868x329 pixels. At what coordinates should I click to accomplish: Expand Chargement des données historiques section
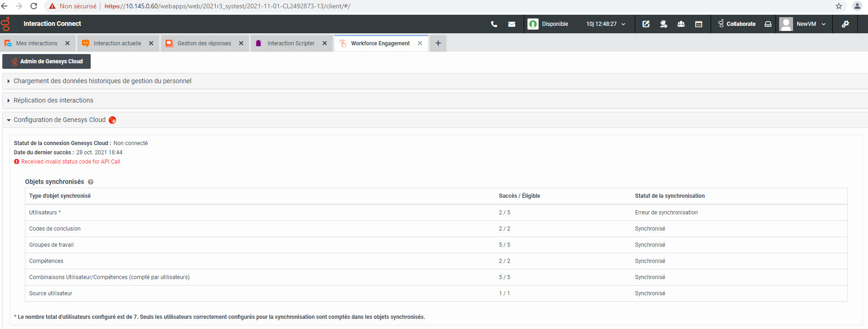(102, 81)
